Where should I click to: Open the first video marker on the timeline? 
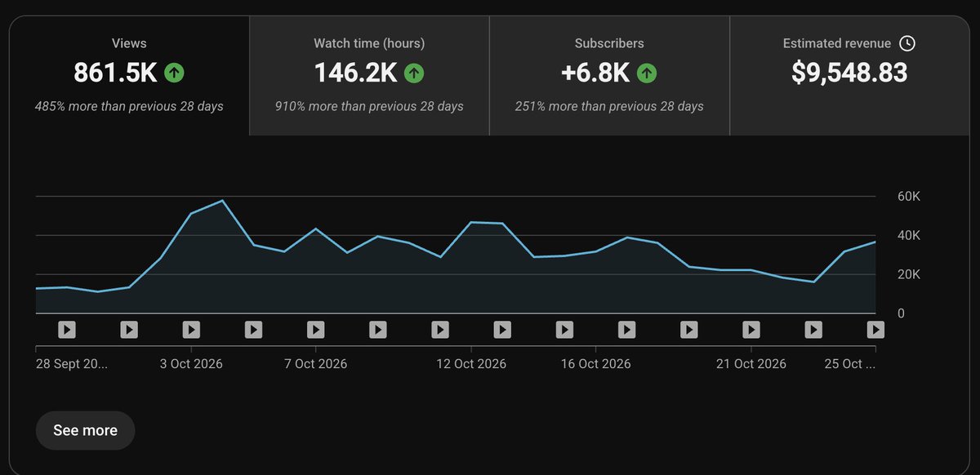[x=67, y=330]
